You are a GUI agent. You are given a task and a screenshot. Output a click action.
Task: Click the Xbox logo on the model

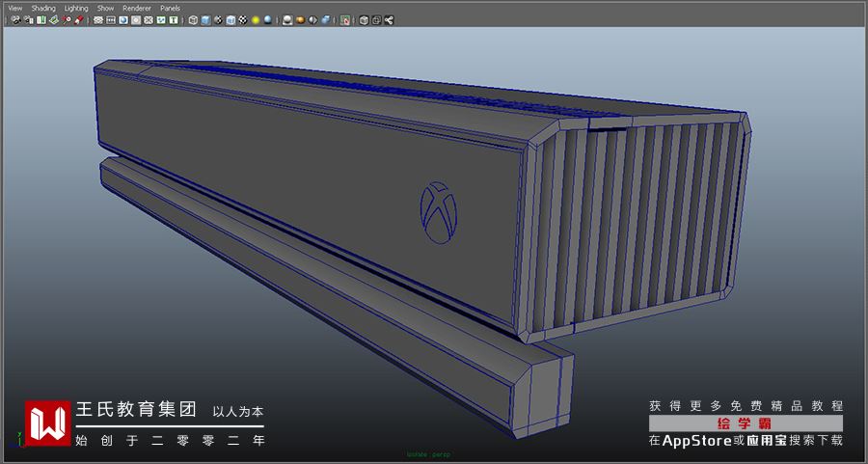coord(439,212)
